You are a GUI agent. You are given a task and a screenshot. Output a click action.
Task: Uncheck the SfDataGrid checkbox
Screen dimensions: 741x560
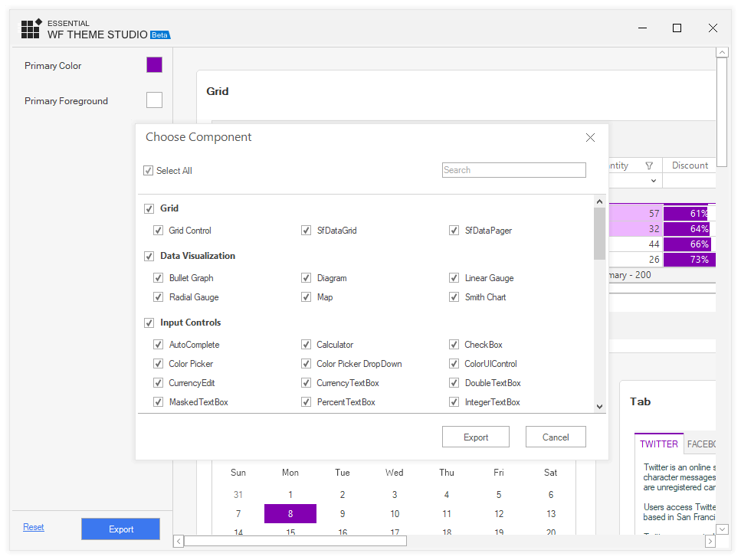tap(307, 231)
